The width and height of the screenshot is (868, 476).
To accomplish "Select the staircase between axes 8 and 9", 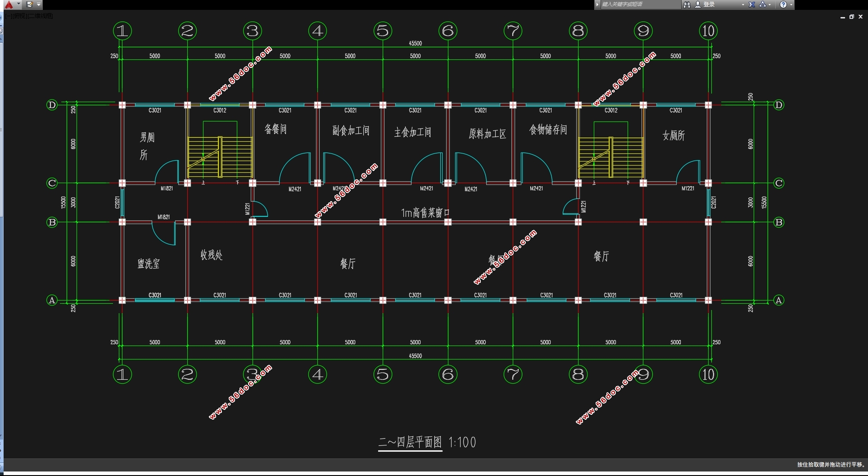I will [x=611, y=157].
